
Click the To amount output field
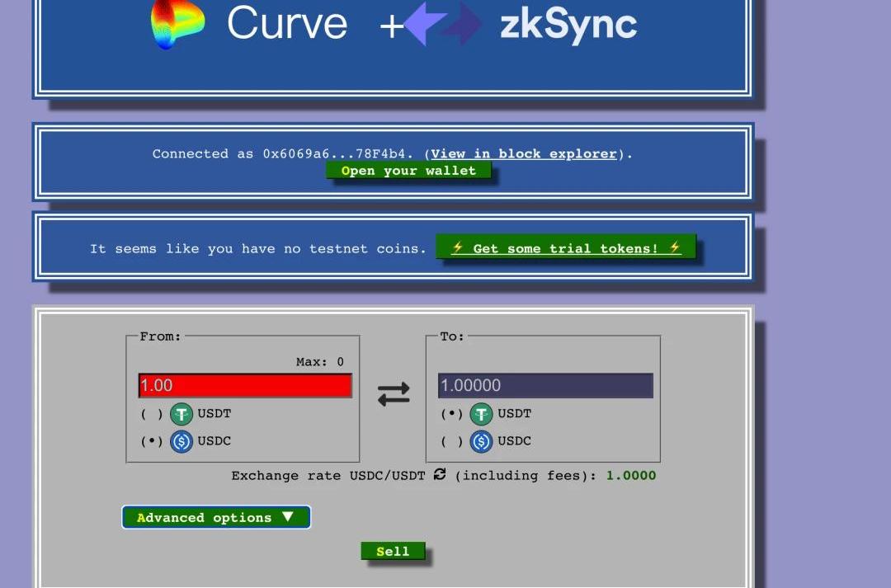tap(545, 385)
